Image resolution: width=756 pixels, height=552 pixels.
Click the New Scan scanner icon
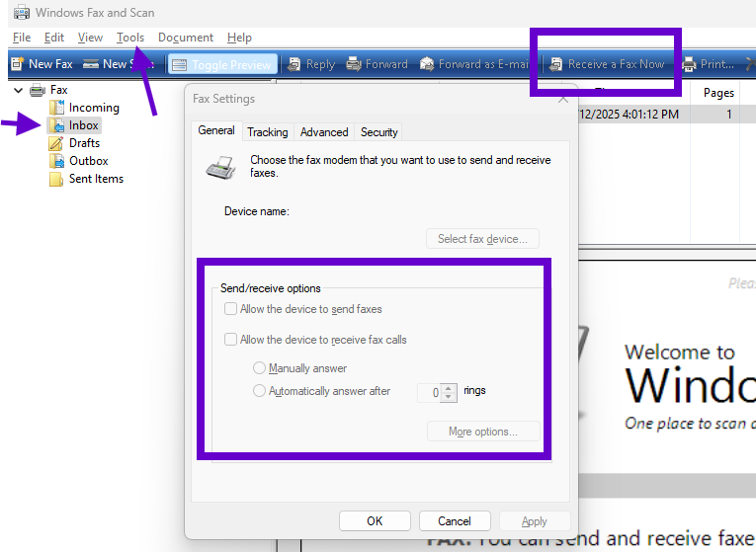pyautogui.click(x=91, y=63)
